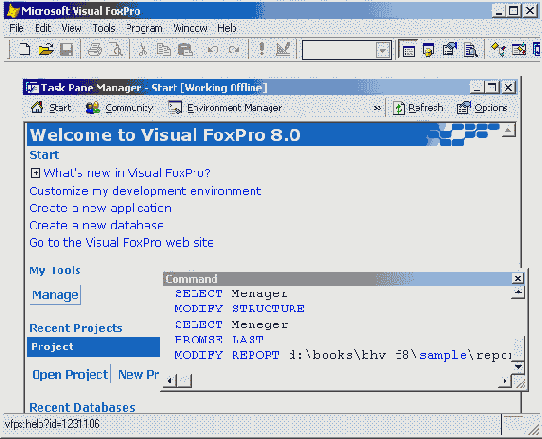Click the Recent Databases heading
542x439 pixels.
82,408
